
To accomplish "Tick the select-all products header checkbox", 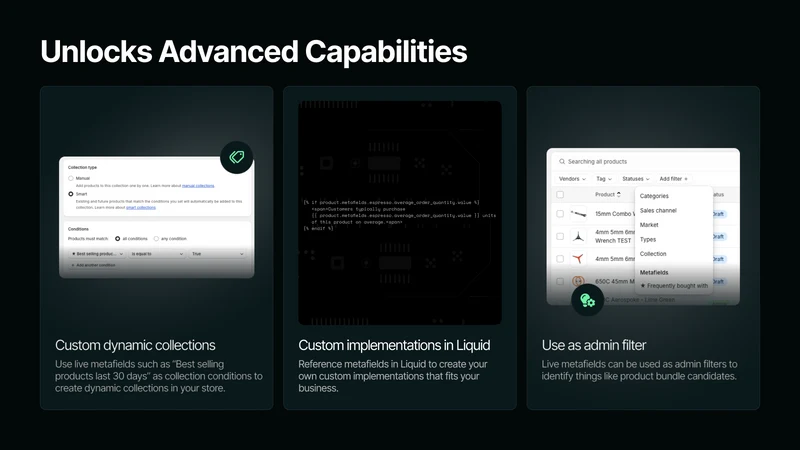I will [x=560, y=194].
